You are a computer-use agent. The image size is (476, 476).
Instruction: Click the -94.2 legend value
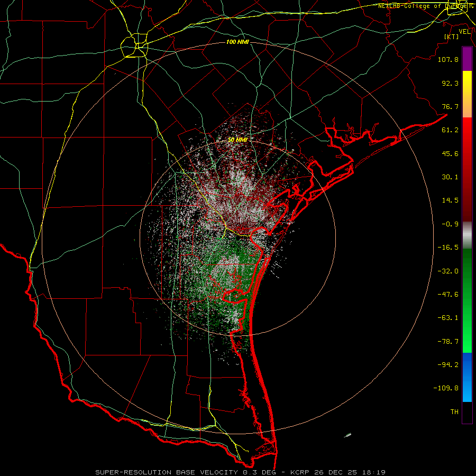(448, 364)
